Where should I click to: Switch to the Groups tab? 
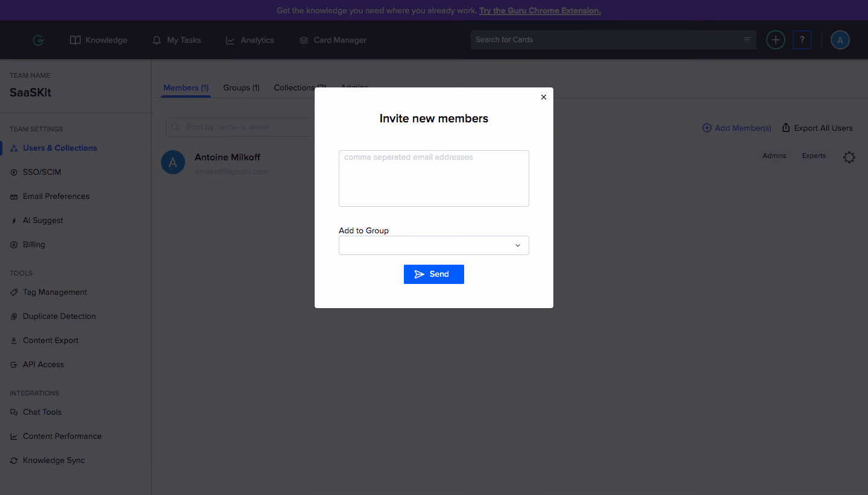[241, 88]
